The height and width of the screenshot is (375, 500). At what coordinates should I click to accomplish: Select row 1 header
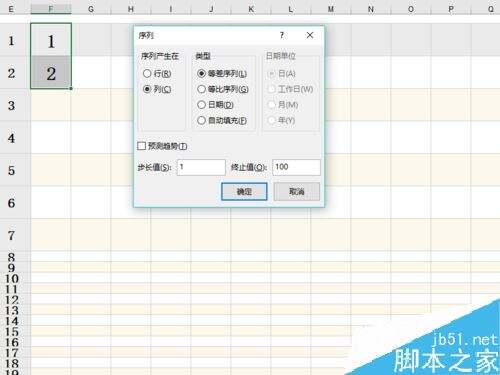pyautogui.click(x=12, y=40)
